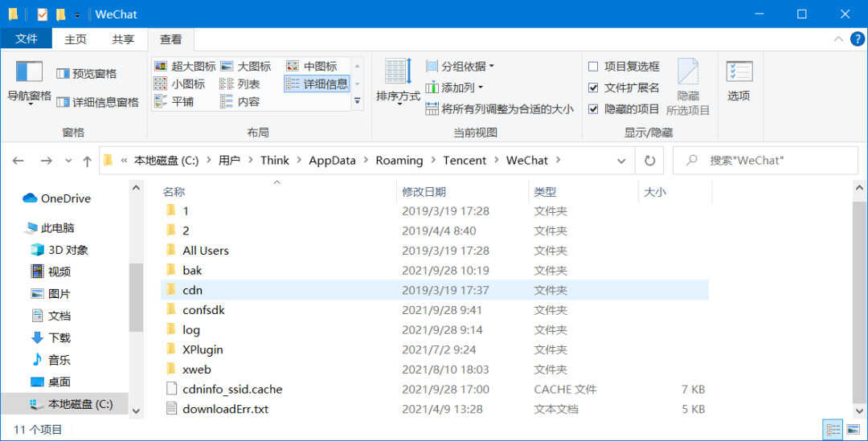Select Details (详细信息) layout
The width and height of the screenshot is (868, 441).
317,84
